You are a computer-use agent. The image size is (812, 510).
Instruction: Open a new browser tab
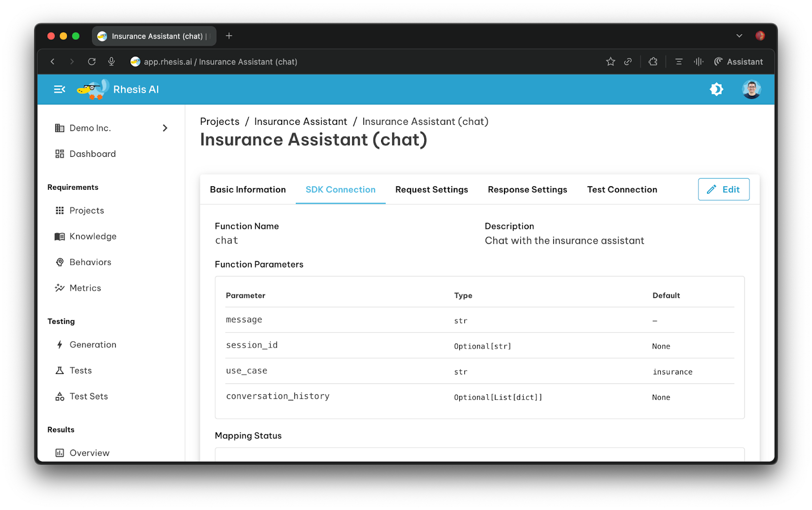click(x=229, y=36)
